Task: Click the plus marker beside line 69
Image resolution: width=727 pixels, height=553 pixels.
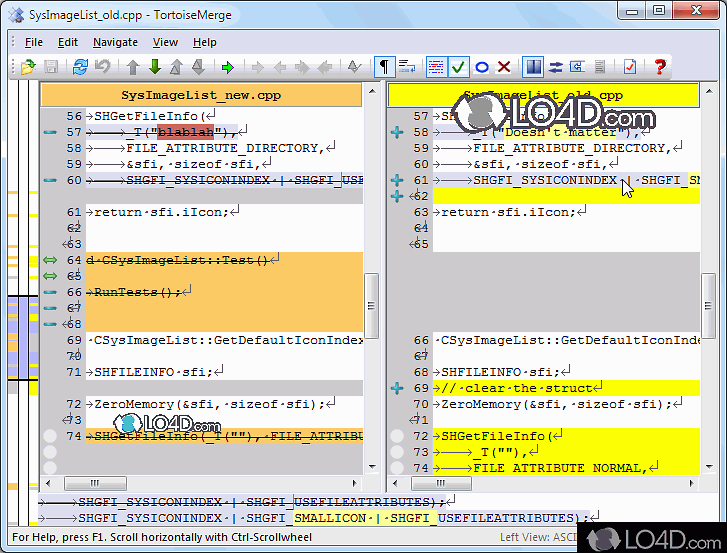Action: pos(397,388)
